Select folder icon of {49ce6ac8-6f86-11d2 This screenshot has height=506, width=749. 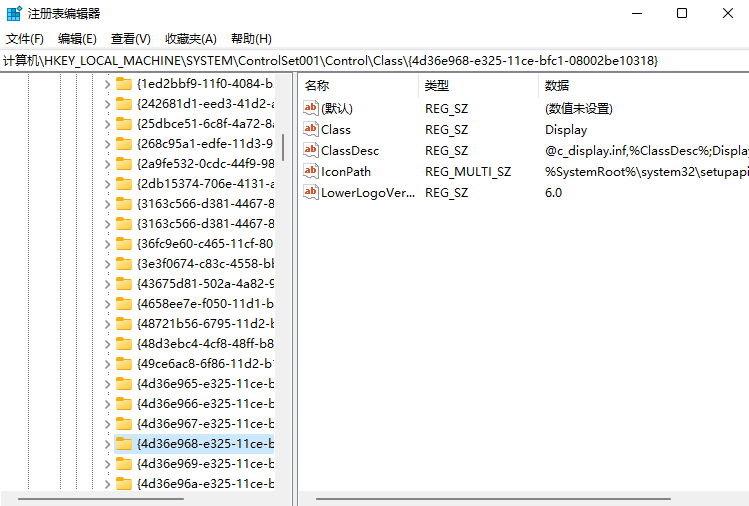click(124, 364)
